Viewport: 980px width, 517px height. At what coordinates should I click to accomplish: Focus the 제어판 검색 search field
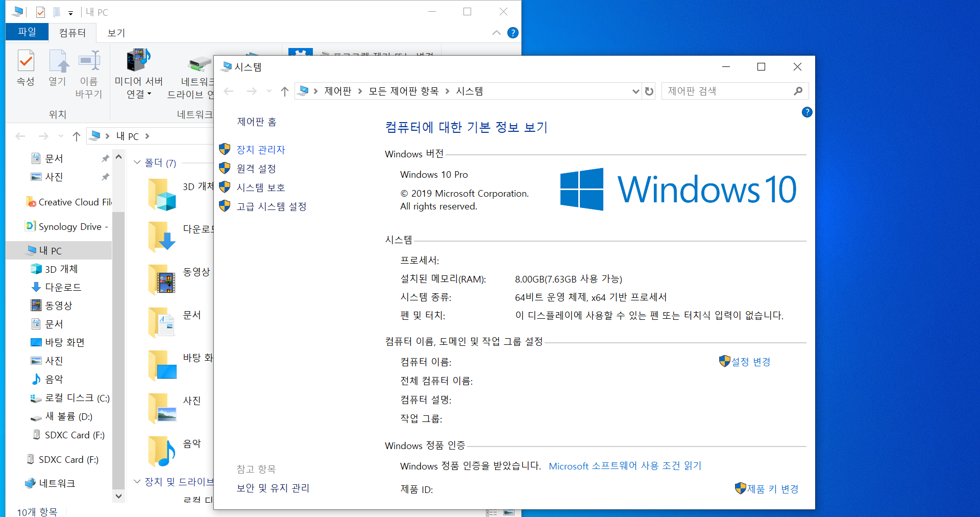(727, 91)
